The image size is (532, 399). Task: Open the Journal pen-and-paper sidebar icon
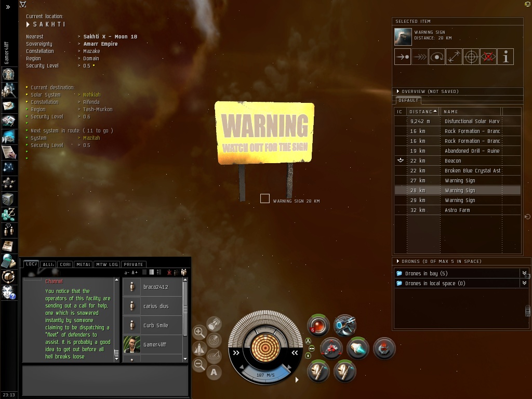8,152
